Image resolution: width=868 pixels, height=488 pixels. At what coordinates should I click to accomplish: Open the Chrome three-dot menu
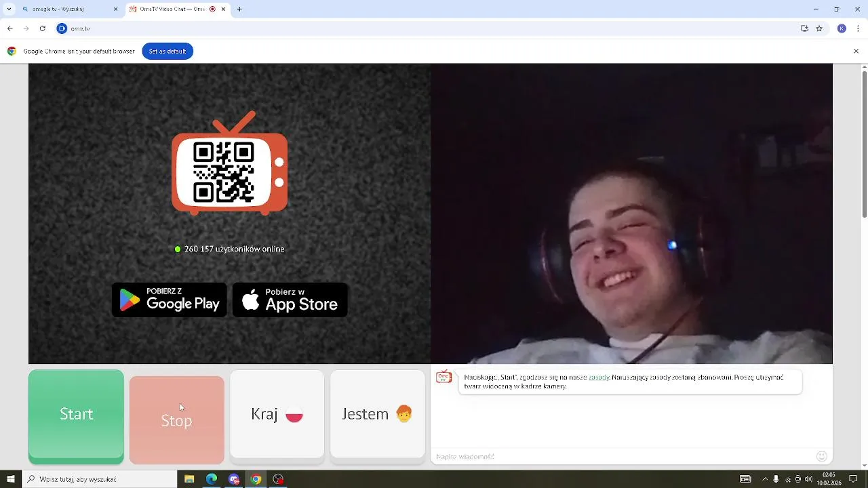click(x=858, y=28)
